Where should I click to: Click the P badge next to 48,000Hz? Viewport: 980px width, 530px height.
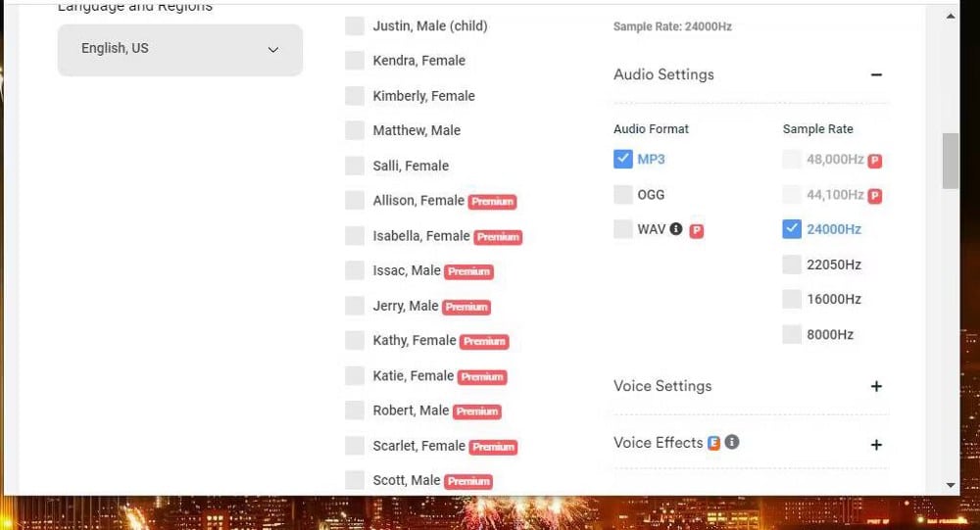click(875, 161)
